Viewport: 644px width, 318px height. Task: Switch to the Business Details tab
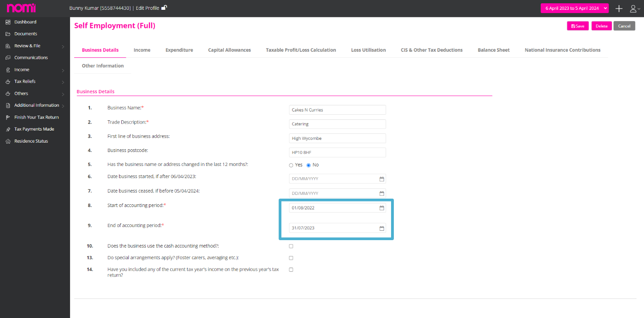click(100, 50)
